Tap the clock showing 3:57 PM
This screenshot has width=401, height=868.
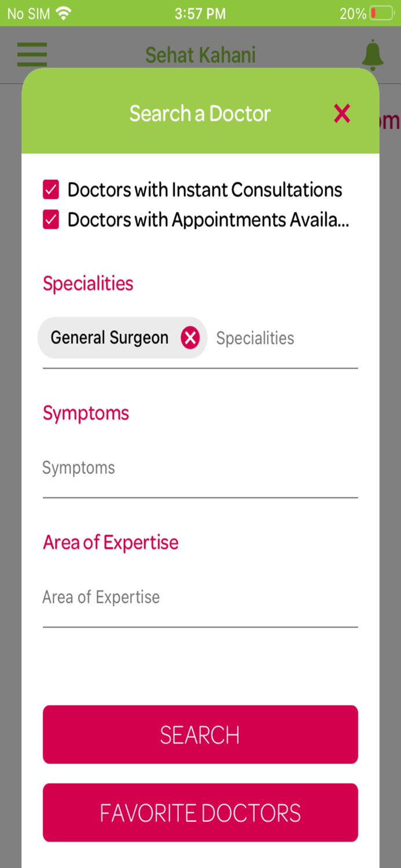tap(200, 13)
